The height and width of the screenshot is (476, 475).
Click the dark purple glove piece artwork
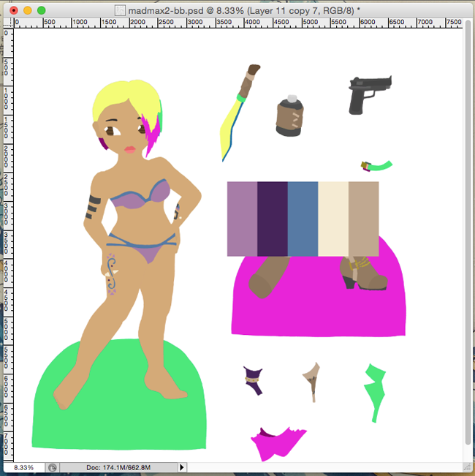click(253, 381)
